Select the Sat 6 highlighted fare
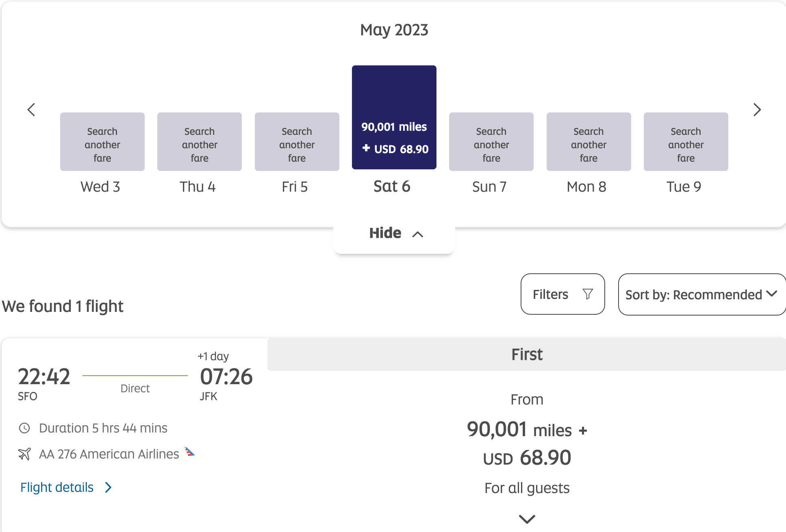 [x=394, y=117]
